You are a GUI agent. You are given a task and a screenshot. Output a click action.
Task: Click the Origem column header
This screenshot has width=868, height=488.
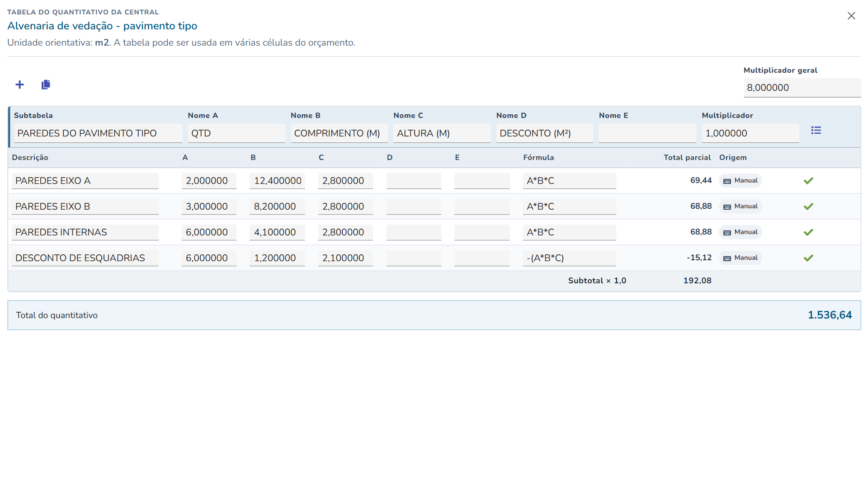click(x=733, y=157)
